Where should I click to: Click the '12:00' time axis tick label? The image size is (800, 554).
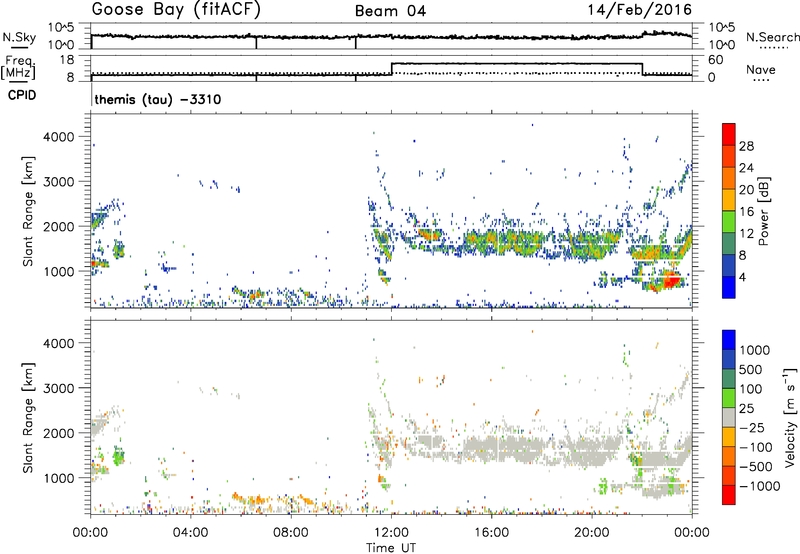pos(391,533)
